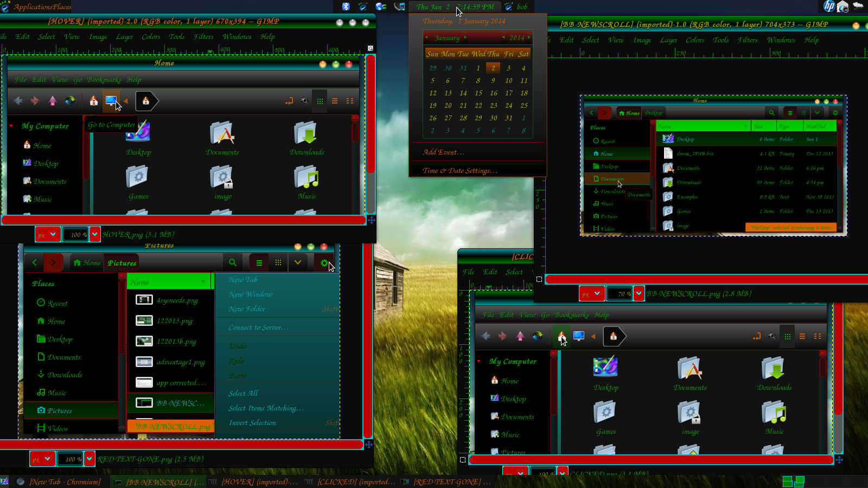The image size is (868, 488).
Task: Click the Bluetooth icon in top panel
Action: [346, 7]
